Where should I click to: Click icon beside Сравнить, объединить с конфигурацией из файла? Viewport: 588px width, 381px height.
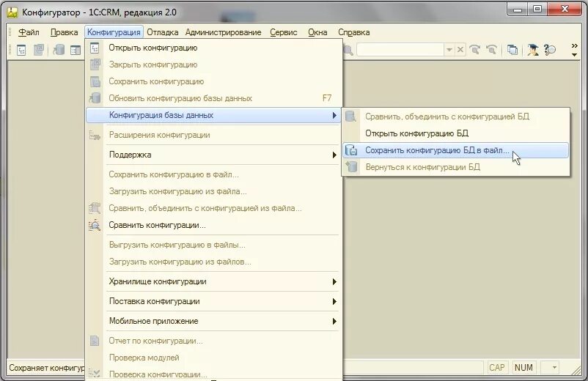[95, 208]
